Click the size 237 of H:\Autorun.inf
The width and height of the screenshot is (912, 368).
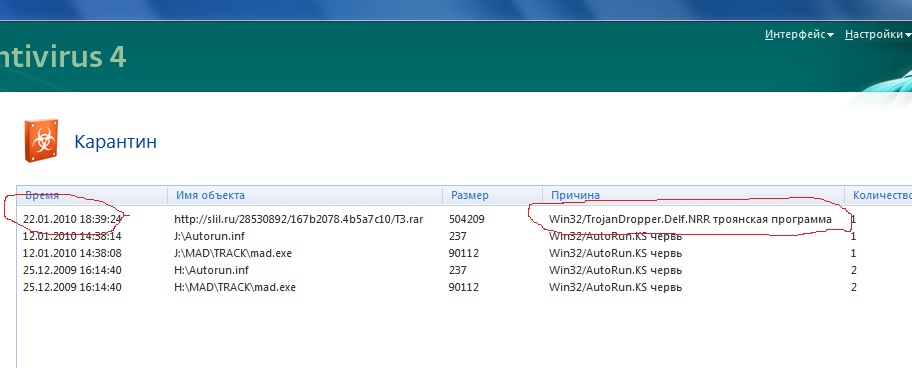[x=458, y=270]
